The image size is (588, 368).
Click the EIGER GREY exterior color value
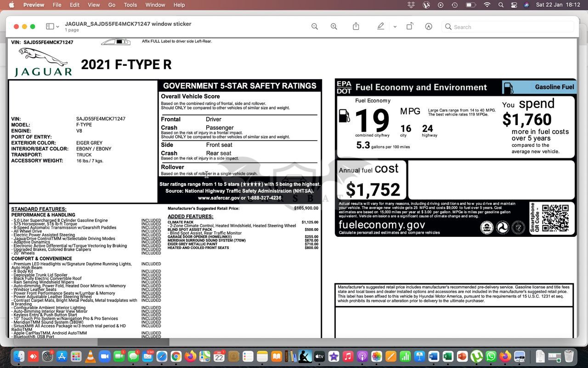coord(89,143)
